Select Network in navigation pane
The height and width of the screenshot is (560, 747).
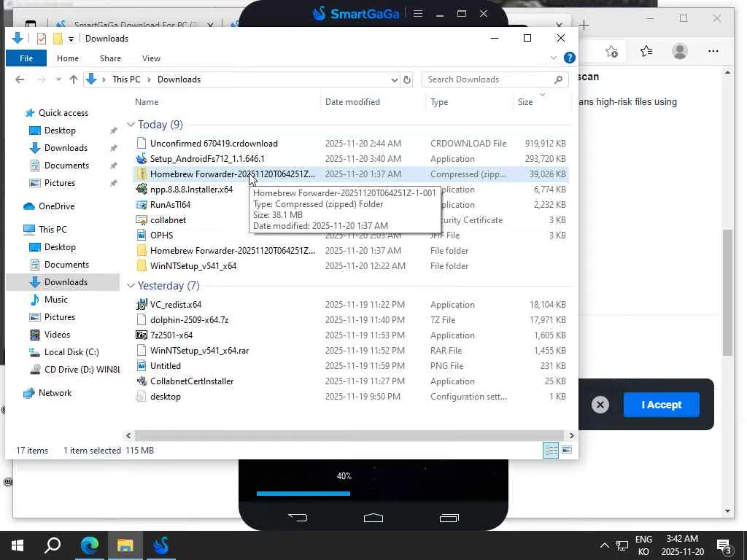click(x=55, y=393)
